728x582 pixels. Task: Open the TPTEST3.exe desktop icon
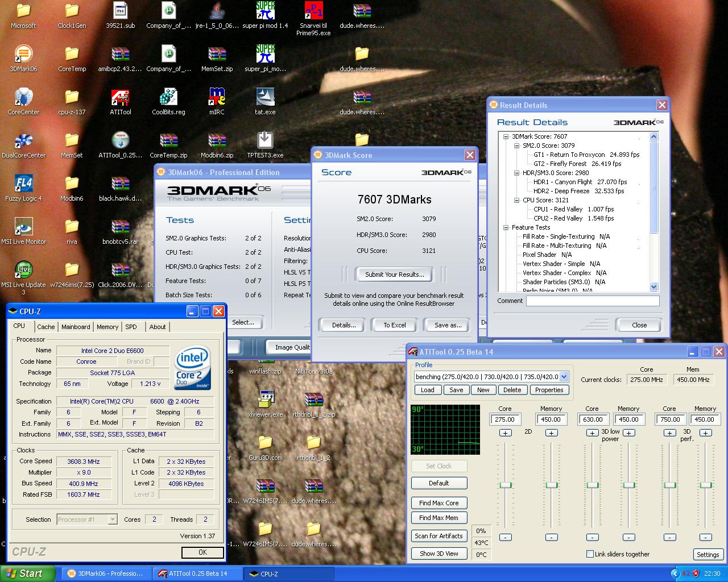265,144
